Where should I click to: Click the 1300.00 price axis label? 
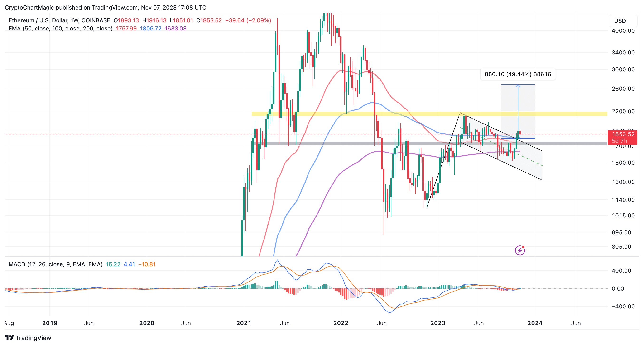(623, 182)
